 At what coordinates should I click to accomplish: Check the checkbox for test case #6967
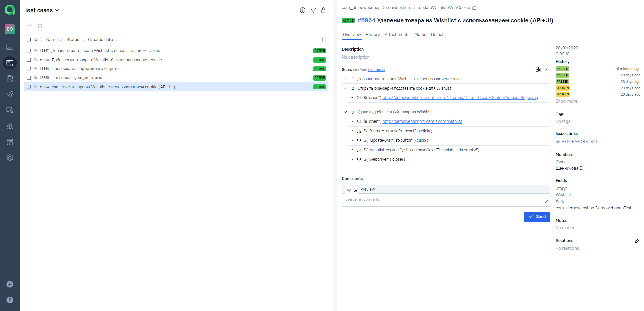click(29, 50)
